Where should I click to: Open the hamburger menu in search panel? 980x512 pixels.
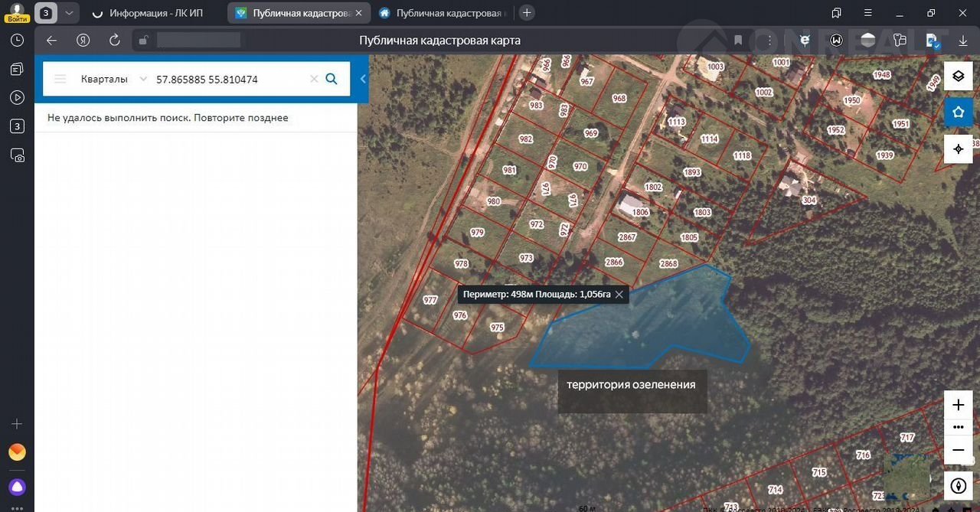click(60, 79)
